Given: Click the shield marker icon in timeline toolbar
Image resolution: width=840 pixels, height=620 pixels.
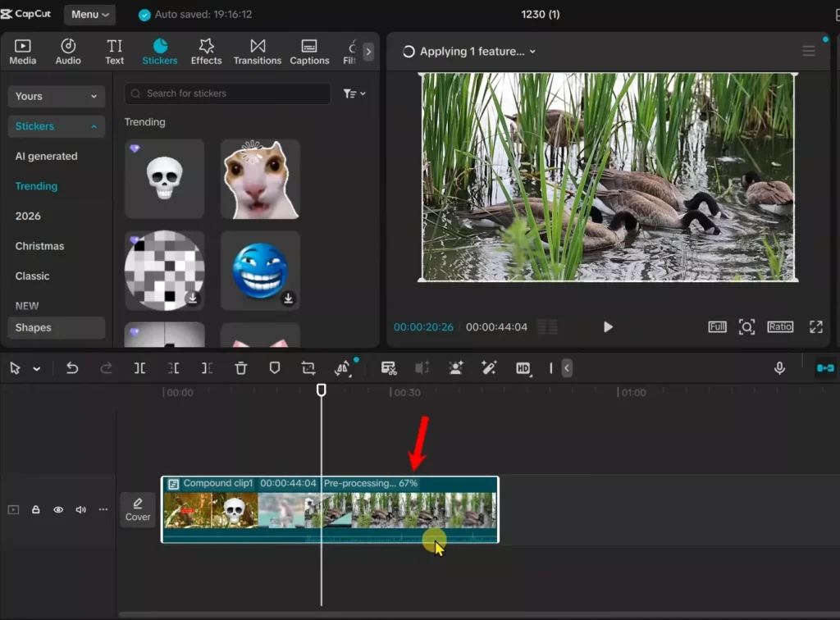Looking at the screenshot, I should [275, 368].
